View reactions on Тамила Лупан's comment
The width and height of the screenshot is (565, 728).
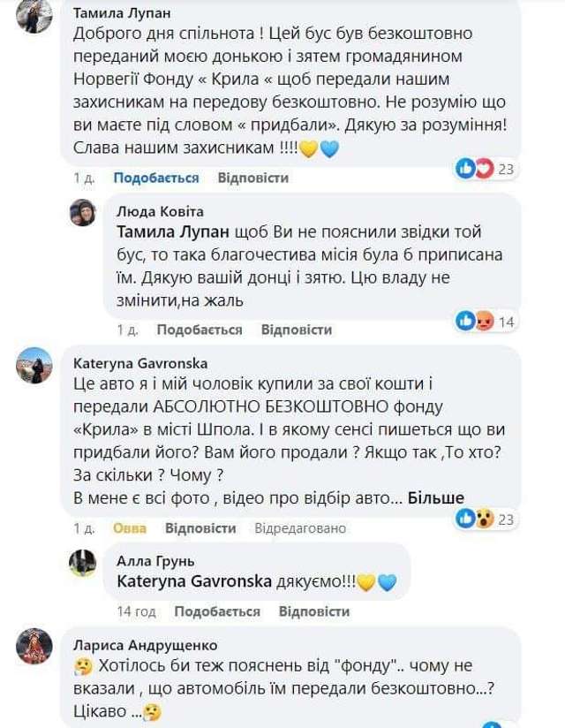[x=485, y=168]
